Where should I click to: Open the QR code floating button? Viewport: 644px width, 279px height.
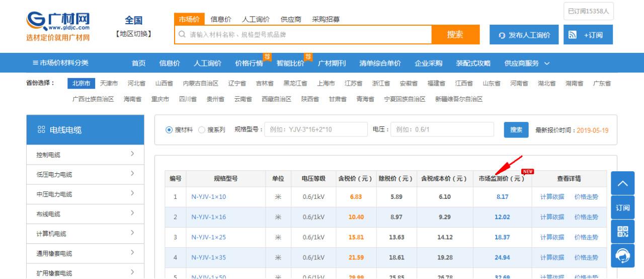point(622,232)
